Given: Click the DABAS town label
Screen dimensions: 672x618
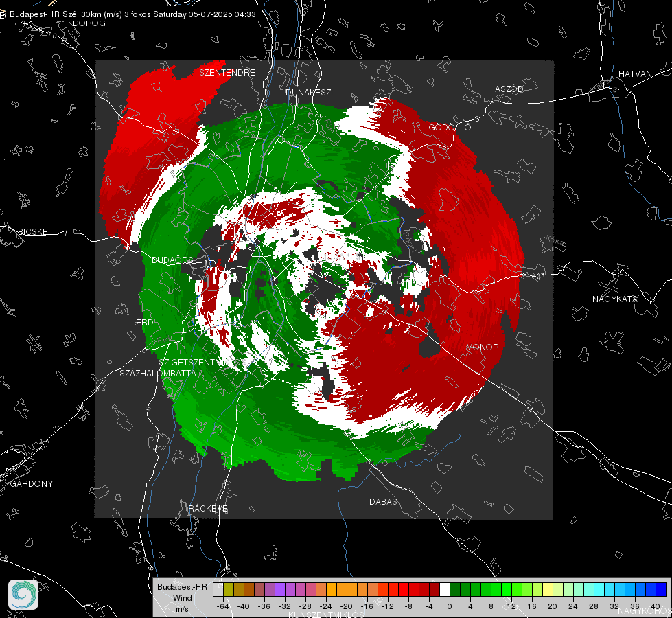Looking at the screenshot, I should [383, 501].
